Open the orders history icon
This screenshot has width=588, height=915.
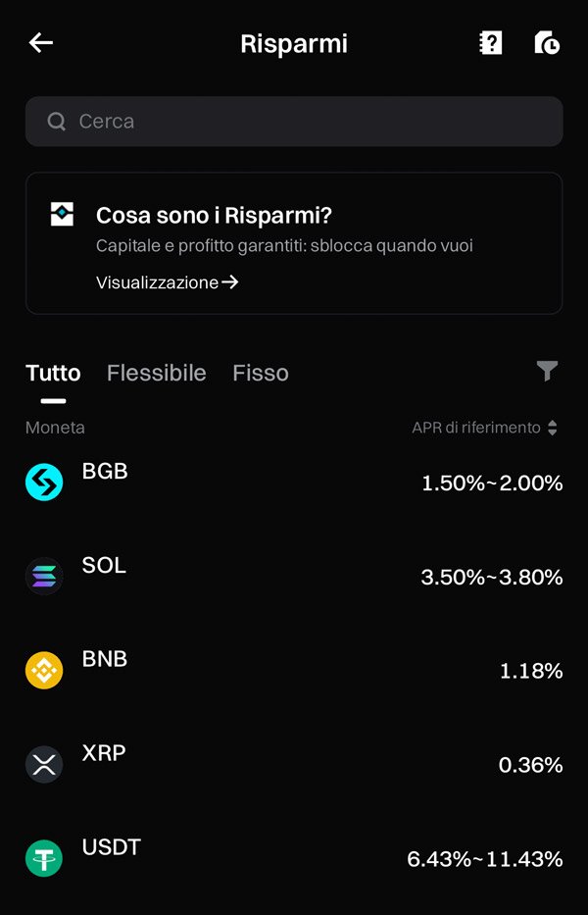click(547, 42)
